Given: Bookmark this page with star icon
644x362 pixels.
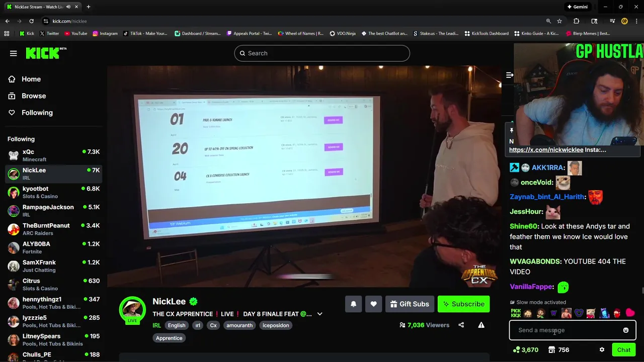Looking at the screenshot, I should point(559,21).
